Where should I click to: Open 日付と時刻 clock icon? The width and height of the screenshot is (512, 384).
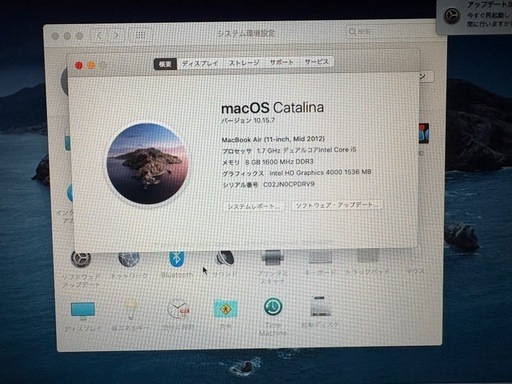(178, 309)
